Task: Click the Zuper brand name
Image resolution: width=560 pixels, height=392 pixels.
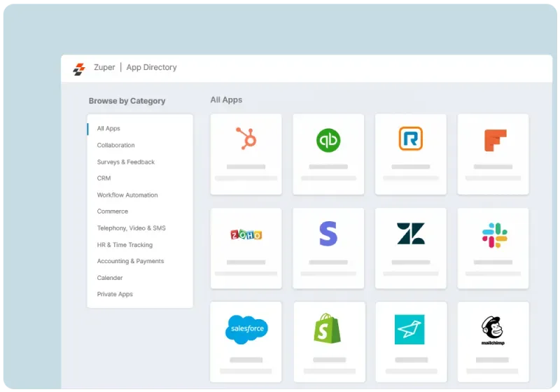Action: (x=104, y=67)
